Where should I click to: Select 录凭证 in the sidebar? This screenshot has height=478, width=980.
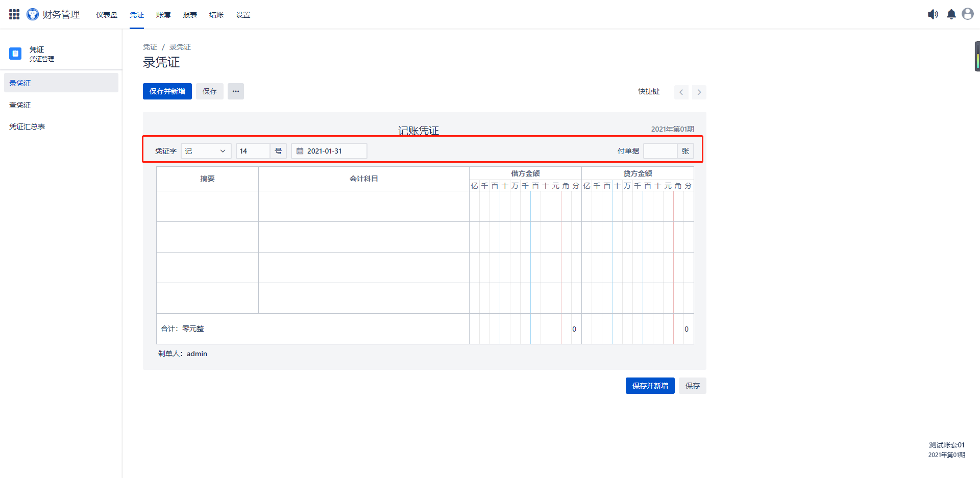61,83
